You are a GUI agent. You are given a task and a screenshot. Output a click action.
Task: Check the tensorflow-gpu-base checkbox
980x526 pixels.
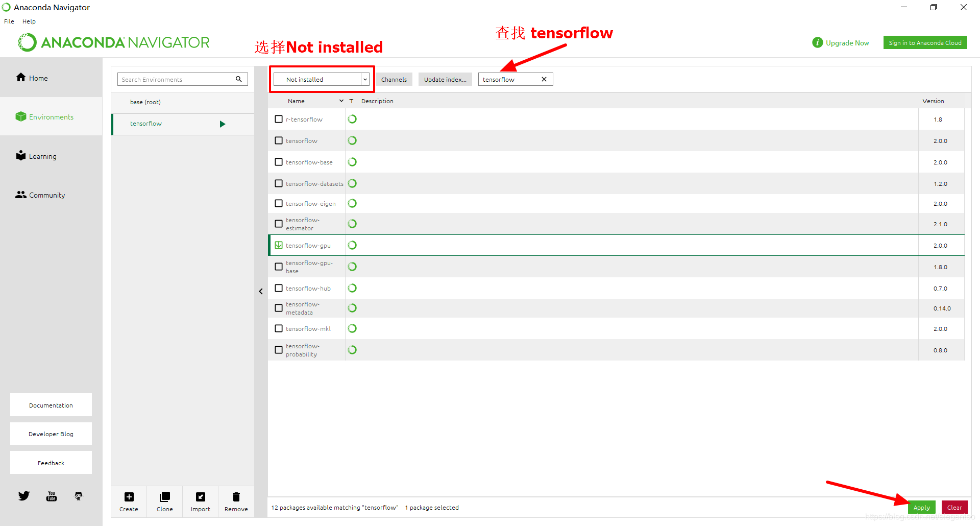coord(279,267)
